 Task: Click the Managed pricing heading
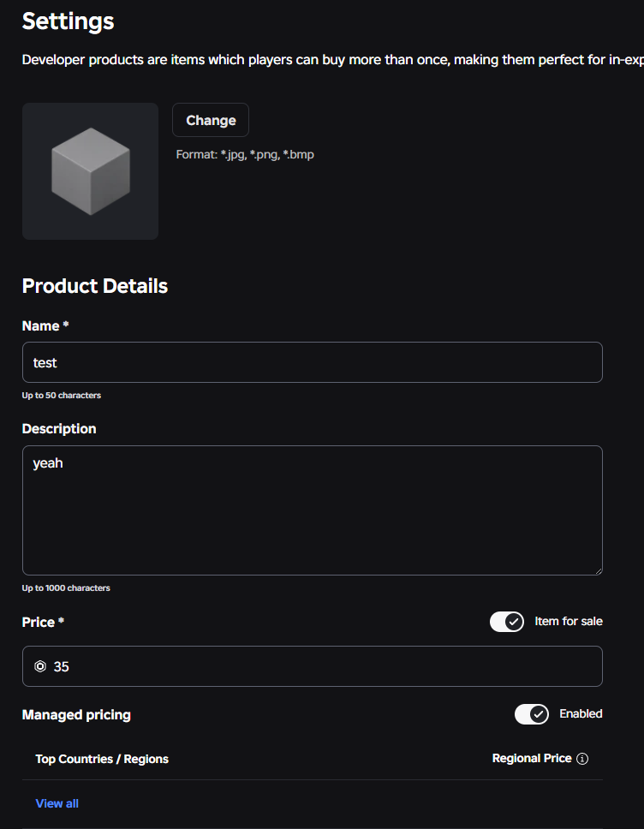[76, 715]
